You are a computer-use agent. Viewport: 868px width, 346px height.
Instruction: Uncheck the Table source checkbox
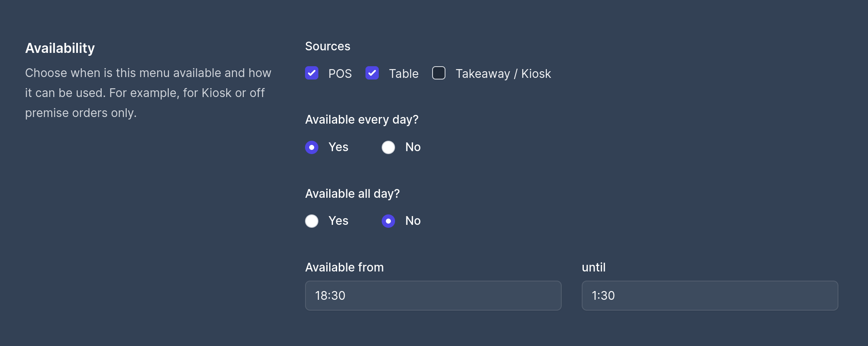pos(372,73)
